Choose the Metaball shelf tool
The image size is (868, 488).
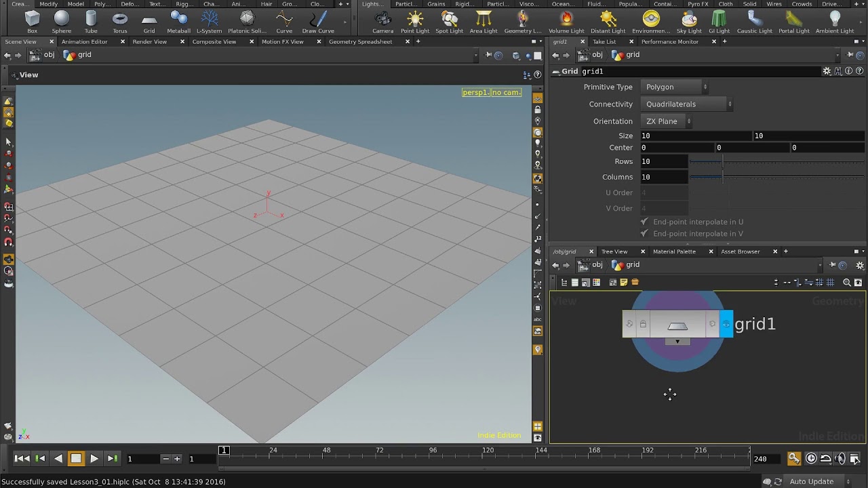[179, 22]
